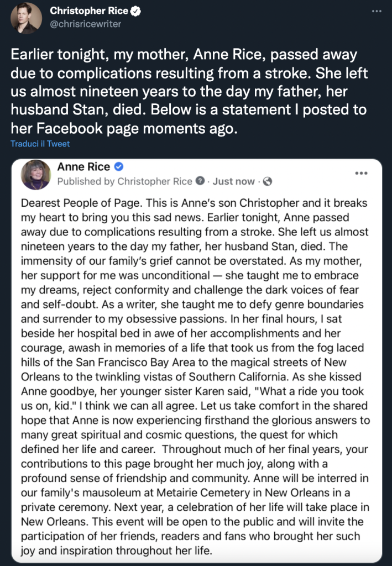The image size is (392, 566).
Task: Click the blue verified checkmark beside Anne Rice
Action: pyautogui.click(x=119, y=166)
